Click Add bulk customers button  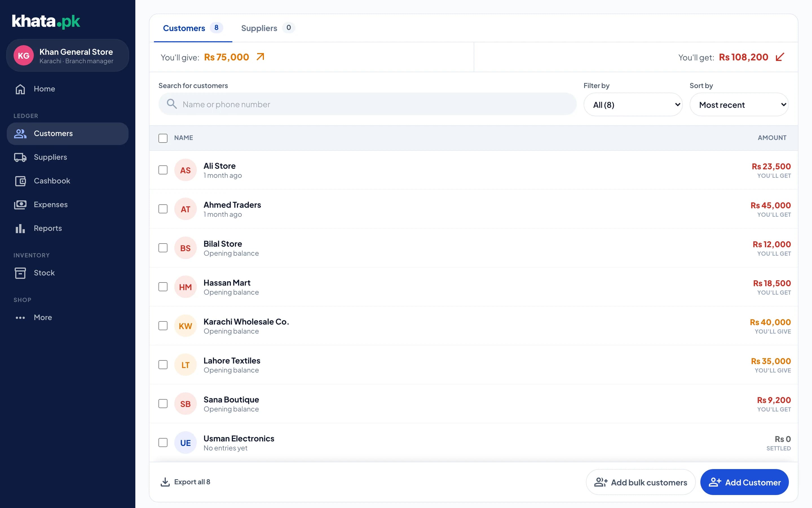pyautogui.click(x=641, y=482)
